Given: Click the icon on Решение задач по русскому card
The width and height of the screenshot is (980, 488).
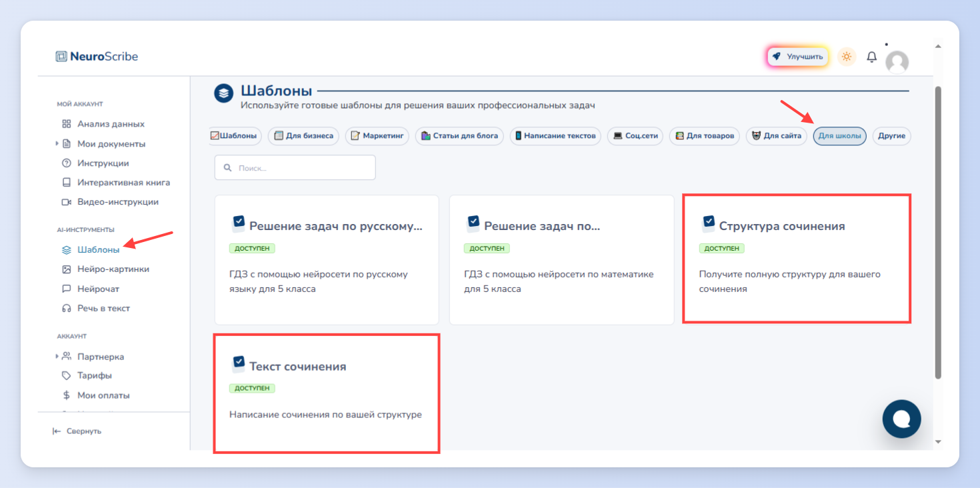Looking at the screenshot, I should 239,223.
